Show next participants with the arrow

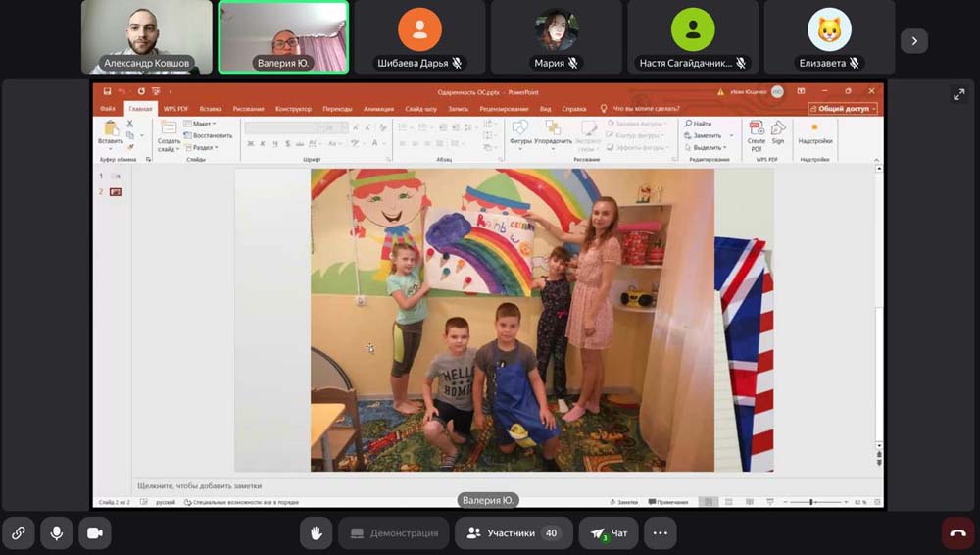tap(914, 41)
